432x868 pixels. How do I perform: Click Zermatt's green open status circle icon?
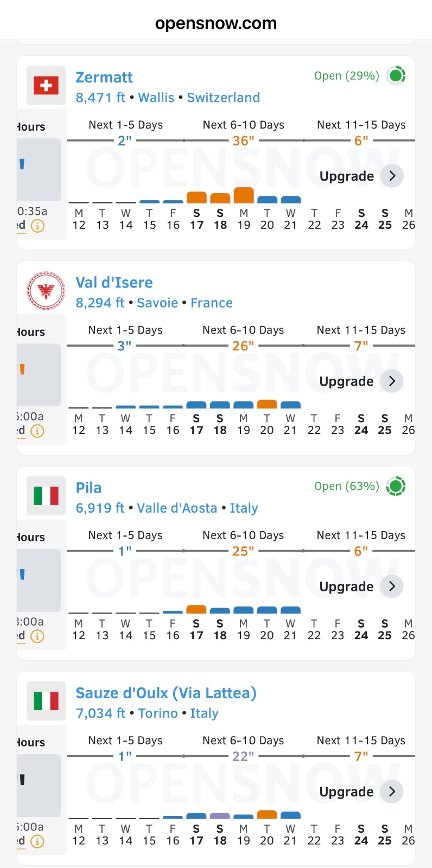coord(396,75)
